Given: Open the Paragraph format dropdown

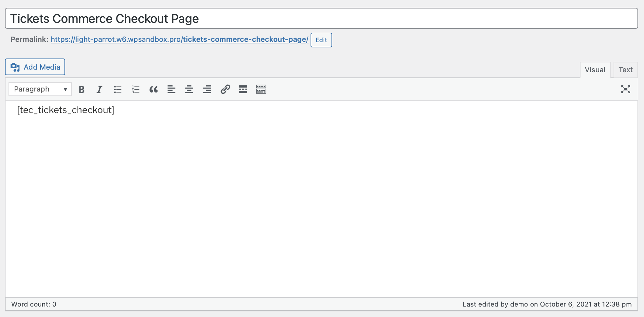Looking at the screenshot, I should click(x=40, y=89).
